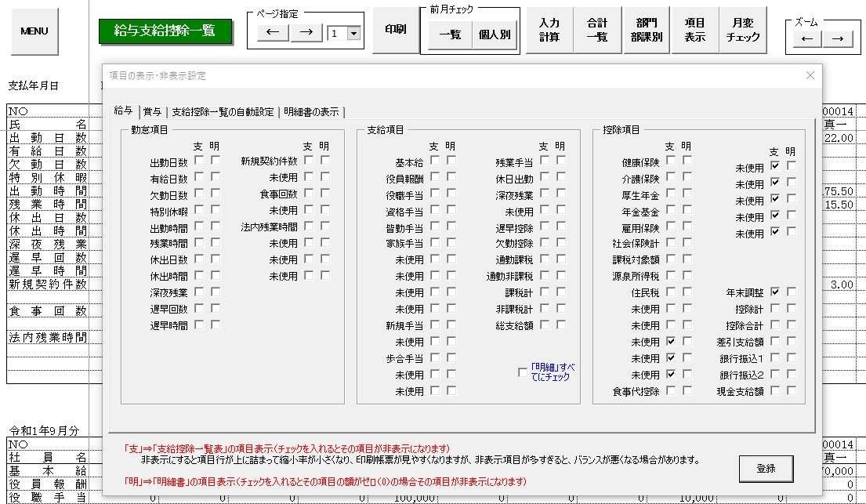Go to previous page with left arrow
866x504 pixels.
(x=273, y=33)
